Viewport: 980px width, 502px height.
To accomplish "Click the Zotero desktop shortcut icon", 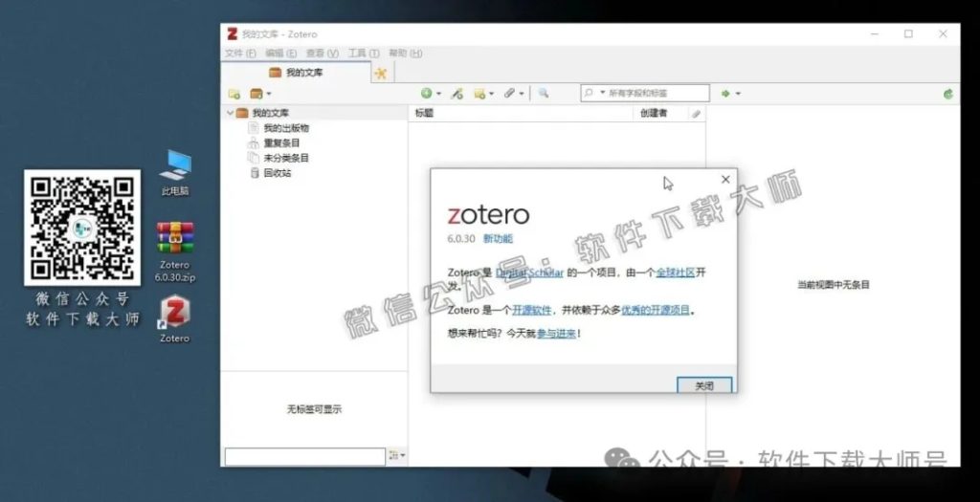I will coord(175,318).
